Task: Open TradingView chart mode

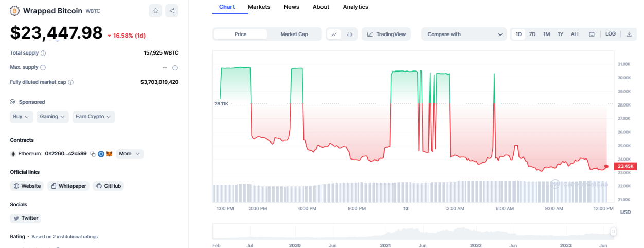Action: tap(386, 34)
